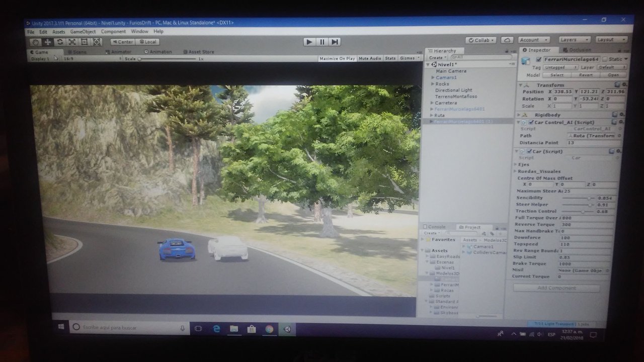
Task: Click the Add Component button
Action: [x=556, y=288]
